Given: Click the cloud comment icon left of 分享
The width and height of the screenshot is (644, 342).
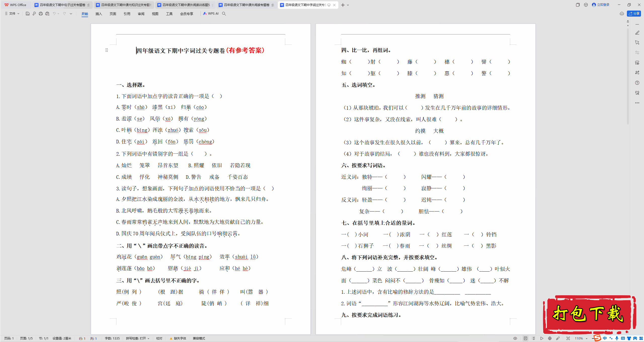Looking at the screenshot, I should (622, 14).
